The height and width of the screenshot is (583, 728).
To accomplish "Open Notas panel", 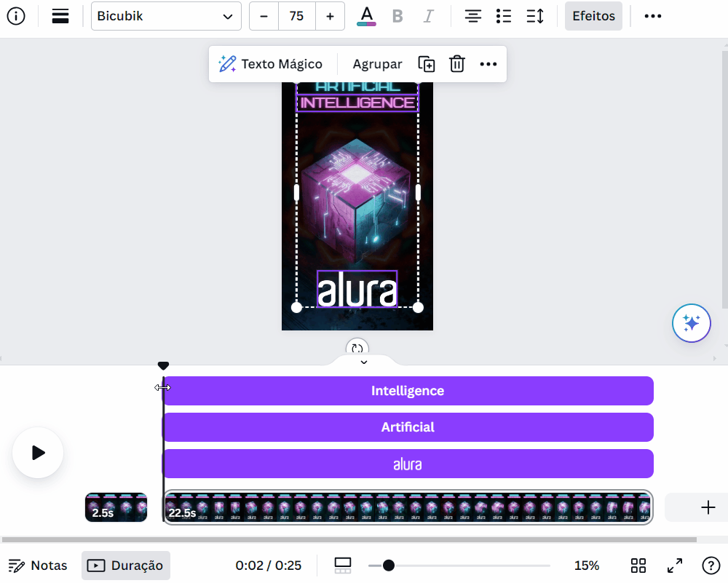I will click(x=38, y=566).
